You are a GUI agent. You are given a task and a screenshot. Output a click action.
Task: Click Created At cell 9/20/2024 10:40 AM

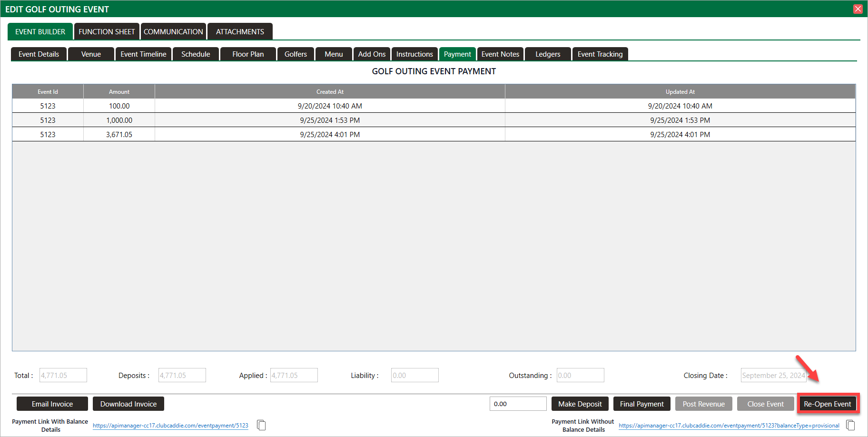pyautogui.click(x=330, y=106)
